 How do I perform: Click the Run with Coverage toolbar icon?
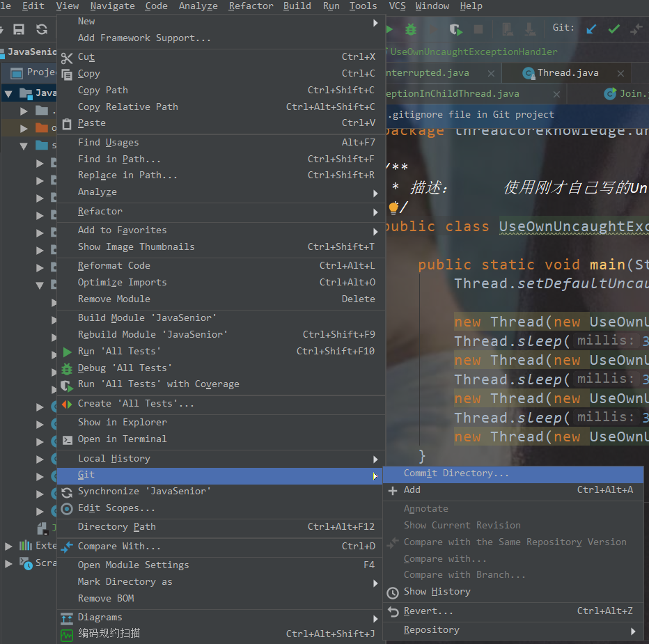point(455,29)
